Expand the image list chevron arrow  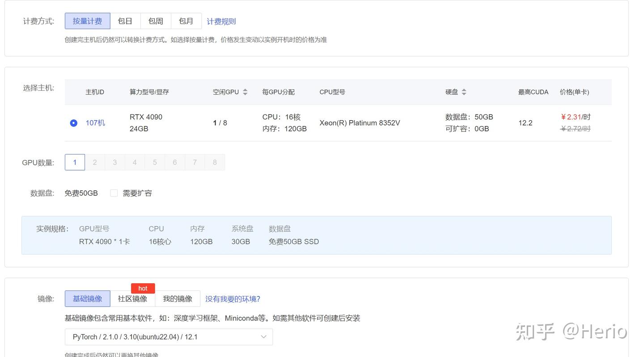pos(263,337)
